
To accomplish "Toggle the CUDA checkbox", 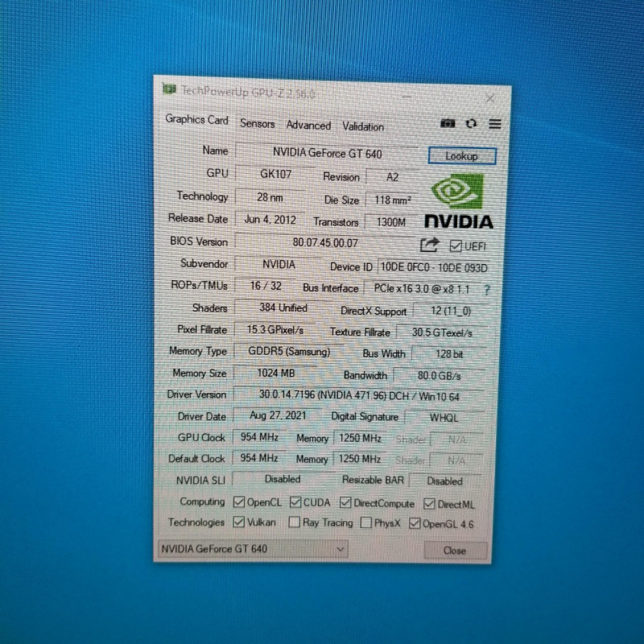I will pyautogui.click(x=295, y=502).
